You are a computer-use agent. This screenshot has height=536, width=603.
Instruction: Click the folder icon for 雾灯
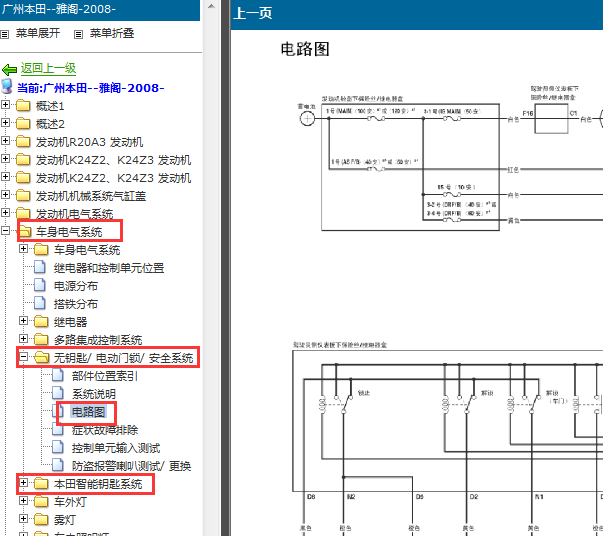pyautogui.click(x=41, y=520)
